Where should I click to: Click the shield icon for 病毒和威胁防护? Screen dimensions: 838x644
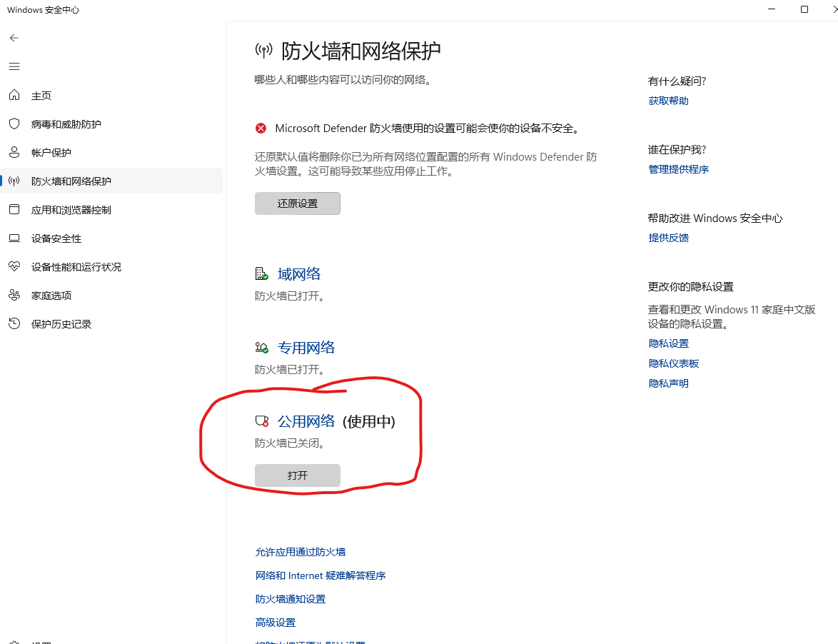14,124
